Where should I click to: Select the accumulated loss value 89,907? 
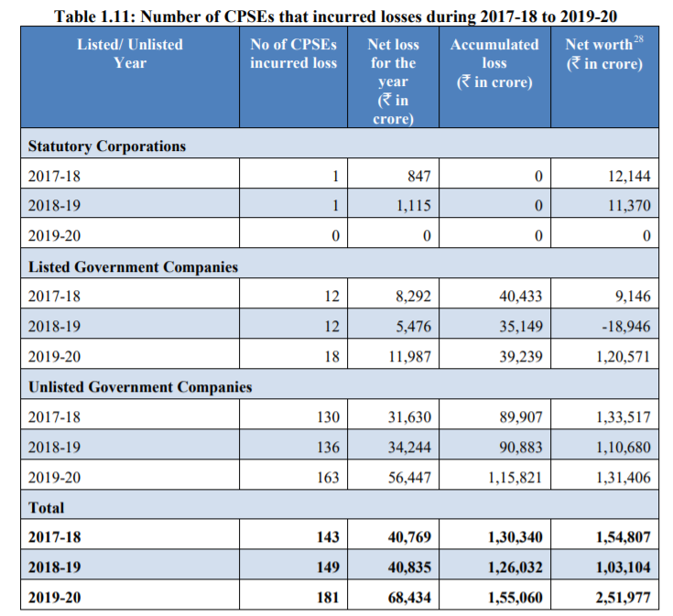point(519,416)
